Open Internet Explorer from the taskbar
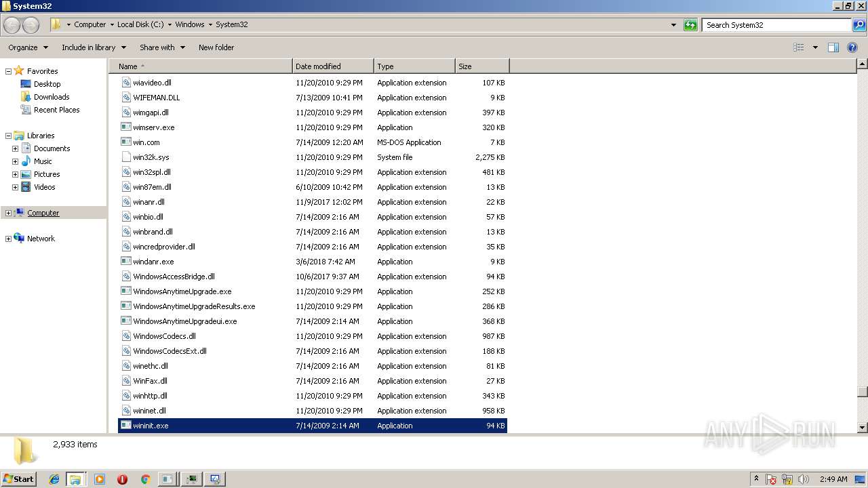868x488 pixels. (x=54, y=479)
